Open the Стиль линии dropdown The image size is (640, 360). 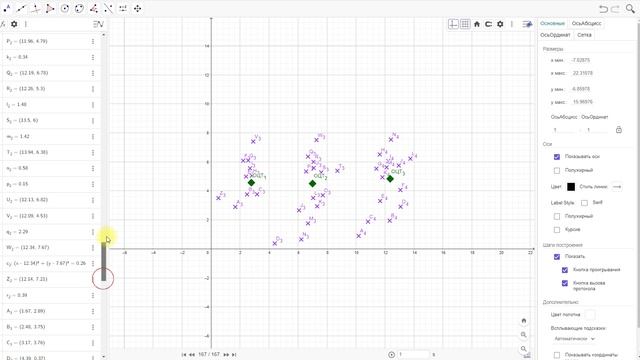(x=617, y=187)
